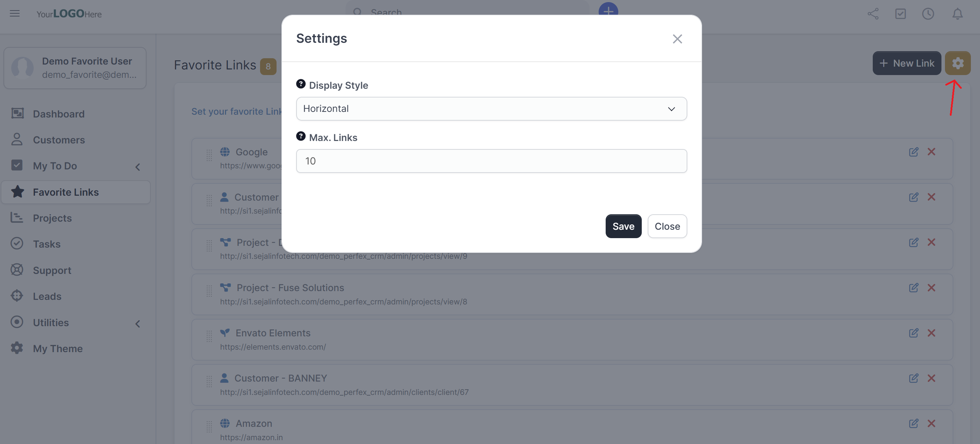980x444 pixels.
Task: Dismiss Settings dialog with the X
Action: [677, 39]
